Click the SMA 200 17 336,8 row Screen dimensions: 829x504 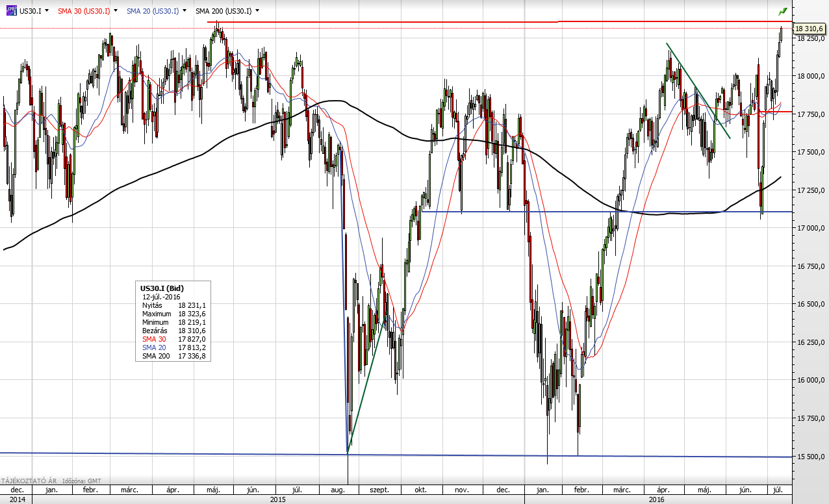click(x=173, y=356)
